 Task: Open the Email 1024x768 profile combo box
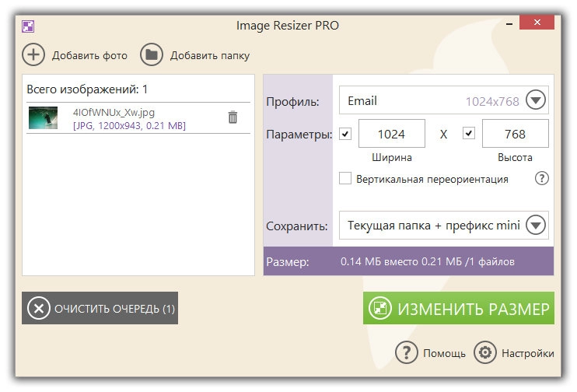[x=432, y=100]
